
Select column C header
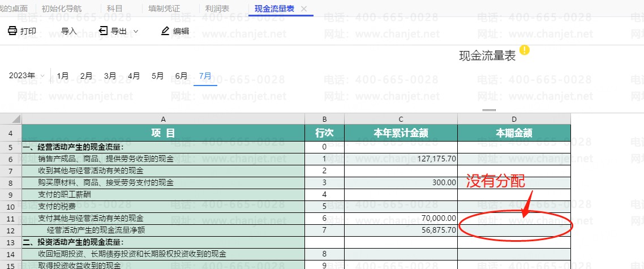pyautogui.click(x=401, y=119)
